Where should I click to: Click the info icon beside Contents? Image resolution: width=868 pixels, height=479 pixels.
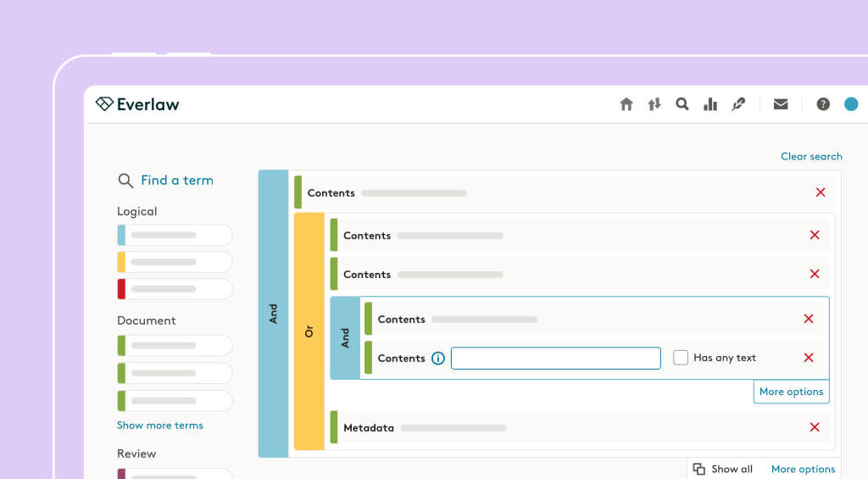(438, 359)
